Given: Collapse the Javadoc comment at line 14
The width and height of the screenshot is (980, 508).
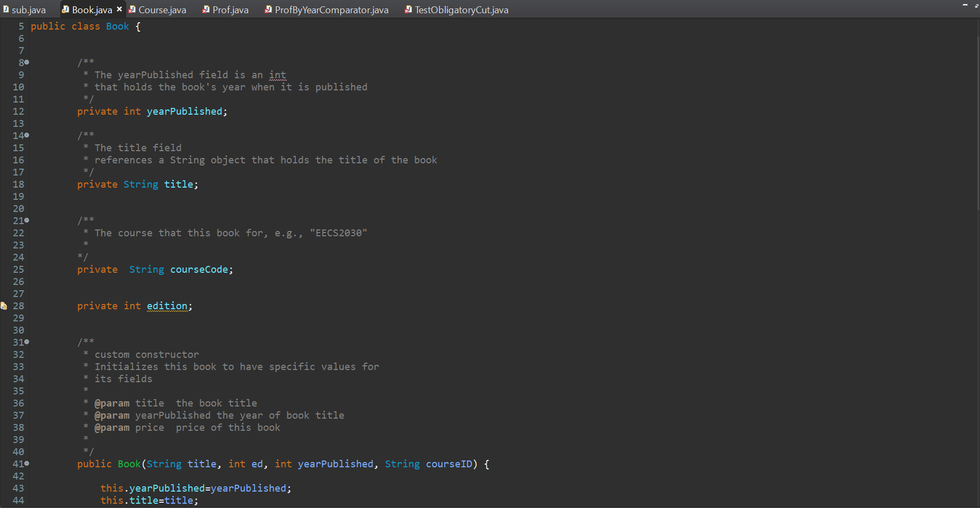Looking at the screenshot, I should tap(27, 135).
